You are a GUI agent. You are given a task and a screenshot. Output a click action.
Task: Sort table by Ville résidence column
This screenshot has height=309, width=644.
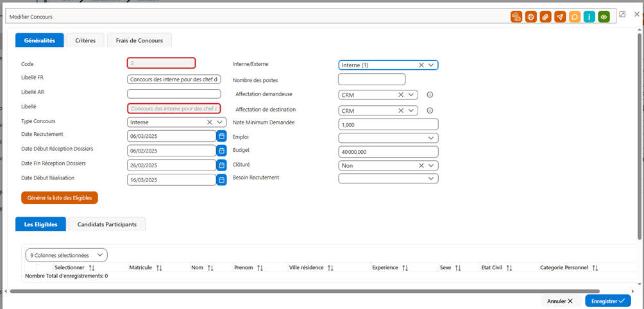pos(331,267)
